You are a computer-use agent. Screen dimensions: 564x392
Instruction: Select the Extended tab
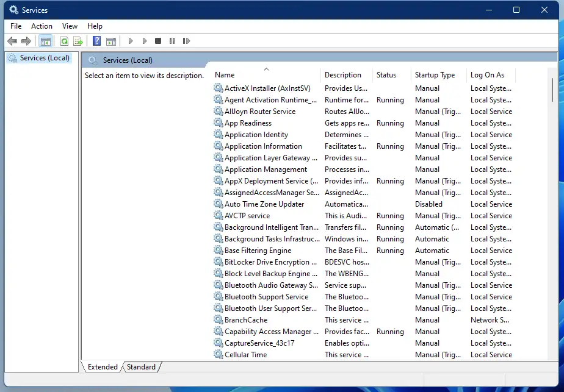pyautogui.click(x=103, y=367)
